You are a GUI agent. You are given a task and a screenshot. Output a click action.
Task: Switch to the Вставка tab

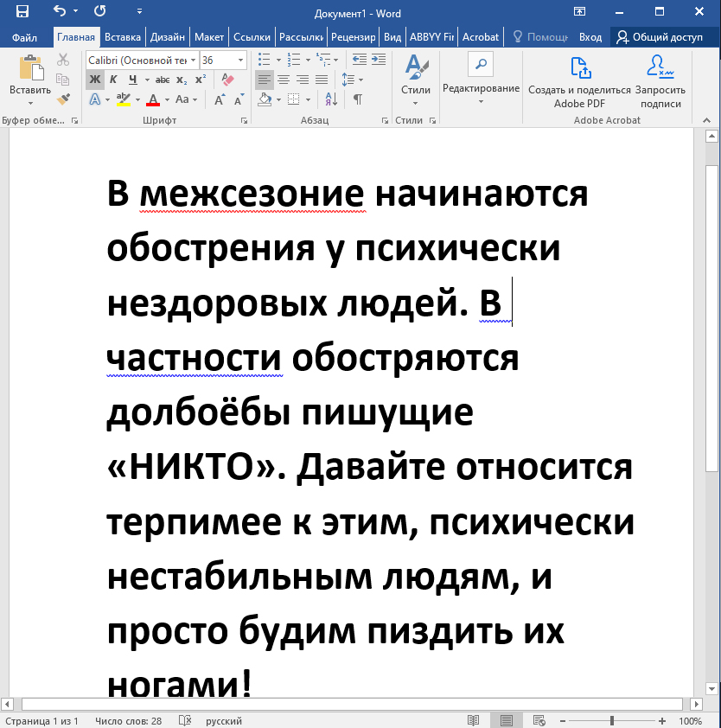click(x=122, y=37)
